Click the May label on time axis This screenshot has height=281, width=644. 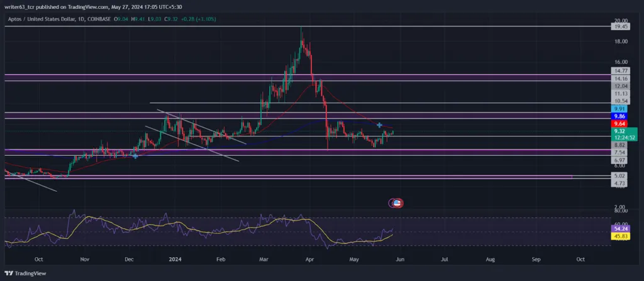[354, 259]
